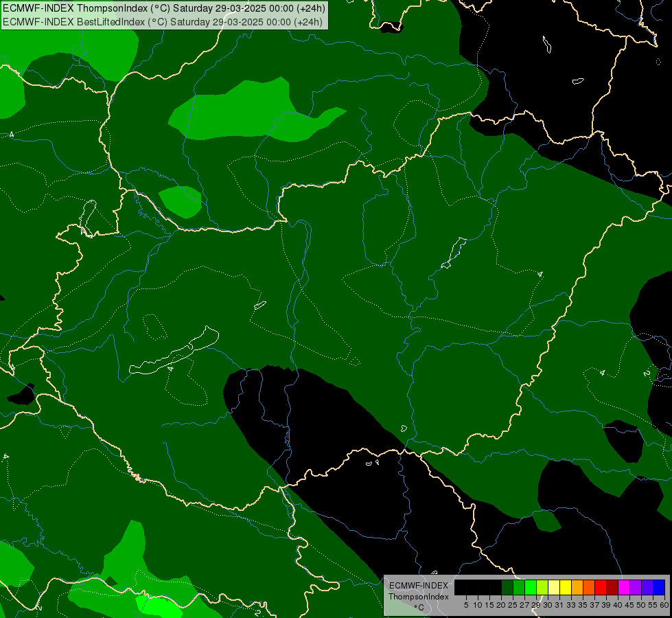Select the pale yellow 30–31 legend swatch
The height and width of the screenshot is (618, 672).
click(x=554, y=587)
